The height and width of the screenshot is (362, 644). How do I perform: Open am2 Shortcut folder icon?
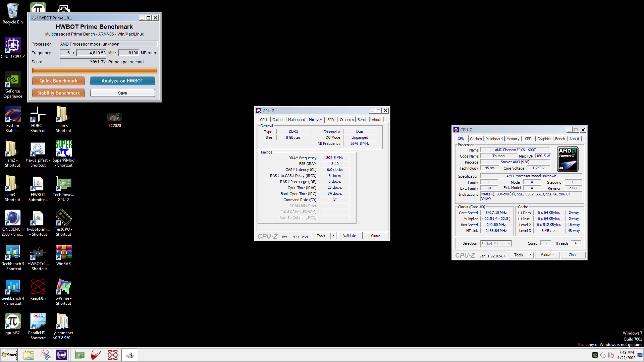(13, 154)
